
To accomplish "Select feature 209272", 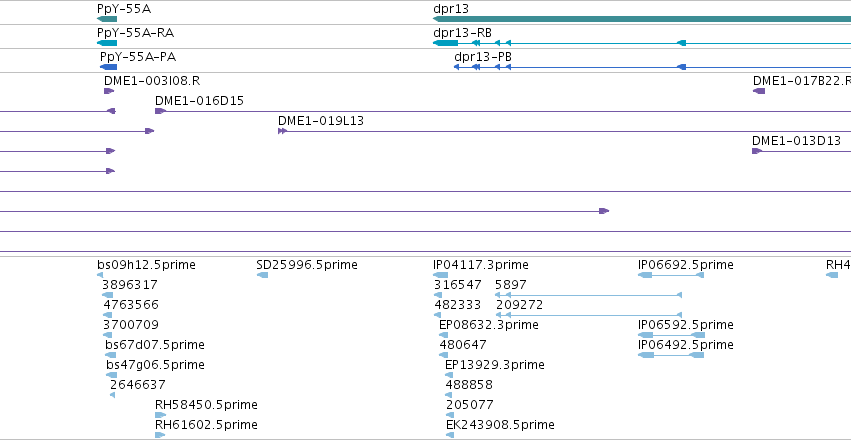I will (519, 305).
